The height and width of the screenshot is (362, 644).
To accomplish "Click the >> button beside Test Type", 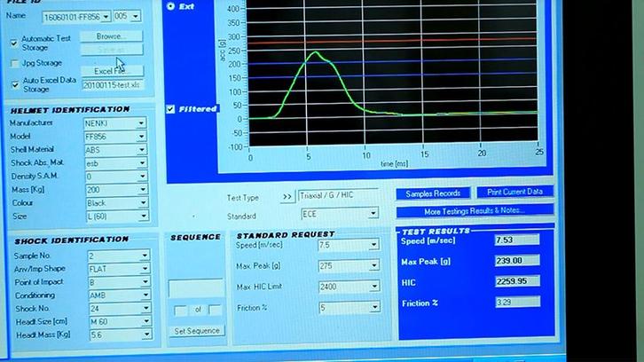I will pyautogui.click(x=287, y=197).
